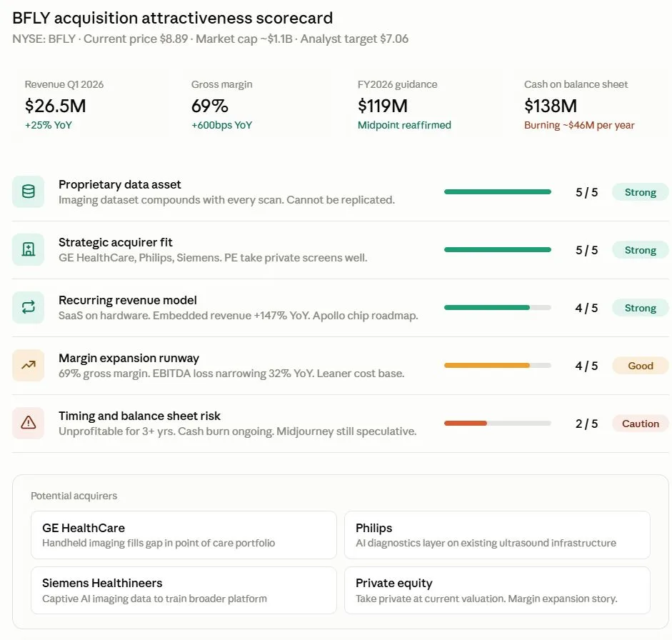672x640 pixels.
Task: Click the '5 / 5' score for Strategic acquirer fit
Action: [x=586, y=250]
